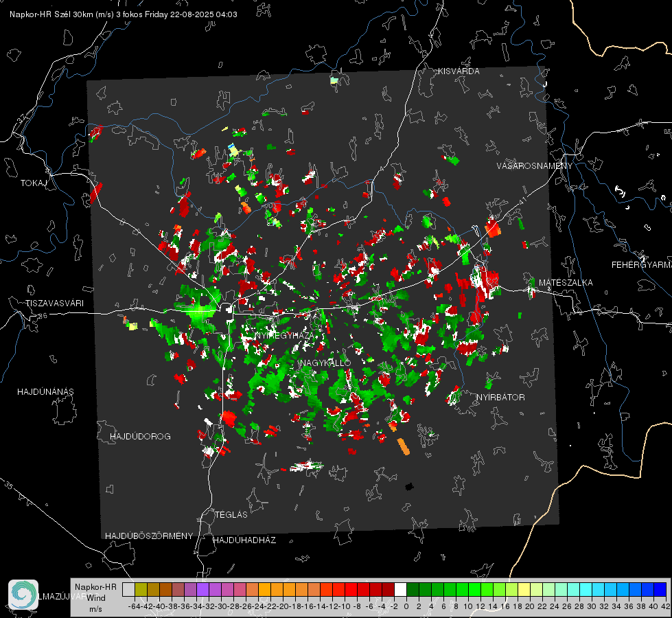
Task: Click the HAJDÚBÖSZÖRMÉNY label
Action: tap(149, 536)
